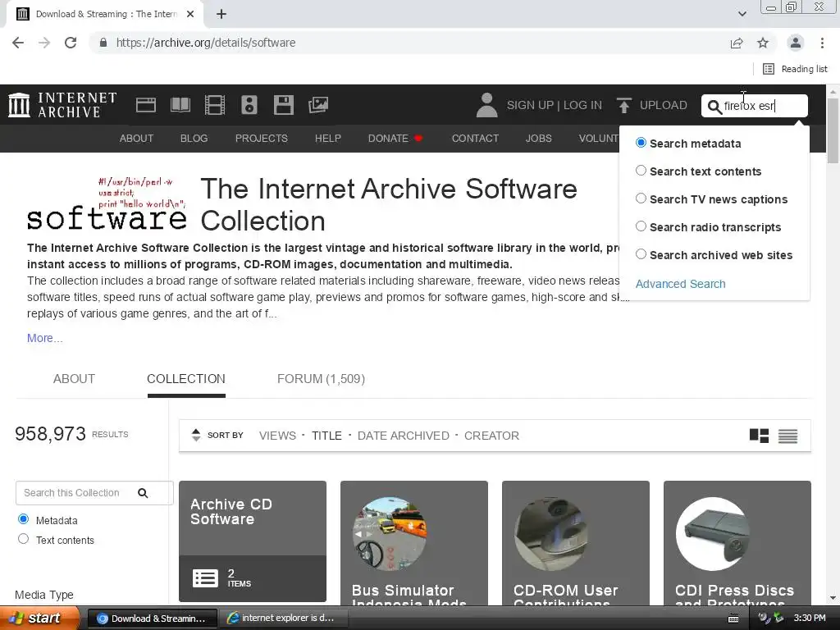Open the Chrome three-dot menu
Viewport: 840px width, 630px height.
822,43
